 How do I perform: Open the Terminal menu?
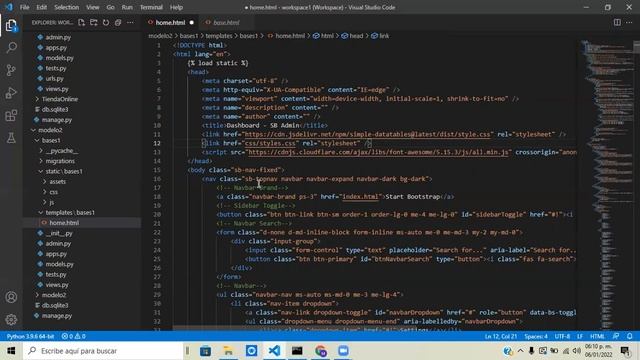point(151,7)
